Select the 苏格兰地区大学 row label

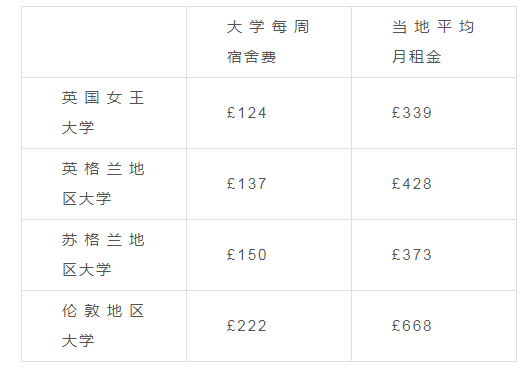103,255
